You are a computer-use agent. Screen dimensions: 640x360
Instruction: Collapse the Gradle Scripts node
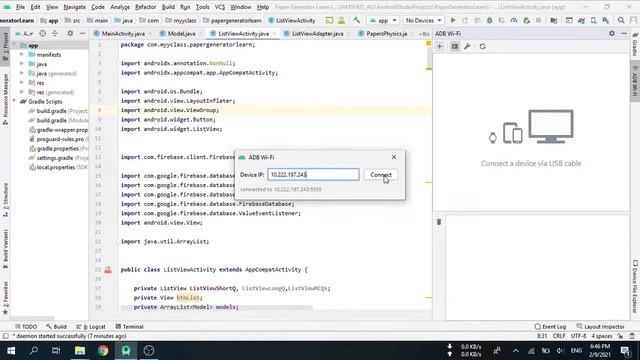14,102
